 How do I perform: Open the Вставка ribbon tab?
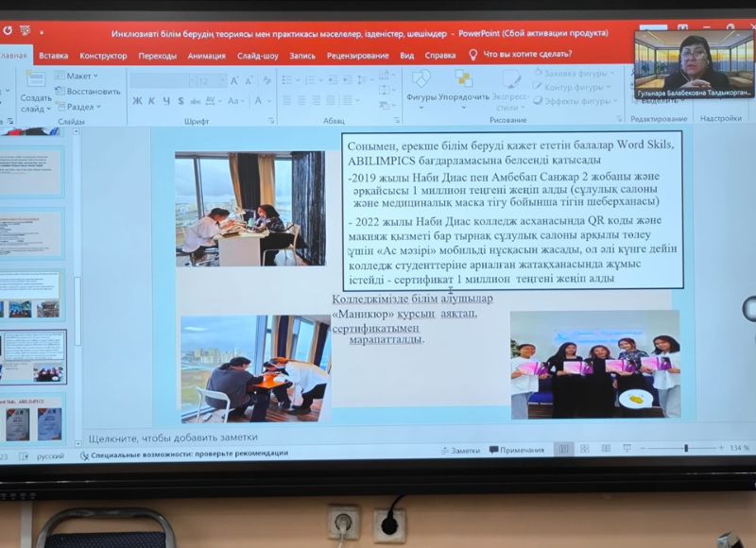53,56
